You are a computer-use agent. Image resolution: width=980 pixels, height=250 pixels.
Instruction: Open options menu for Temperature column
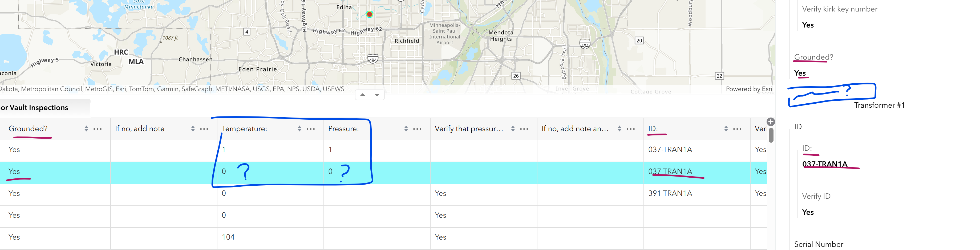coord(310,129)
